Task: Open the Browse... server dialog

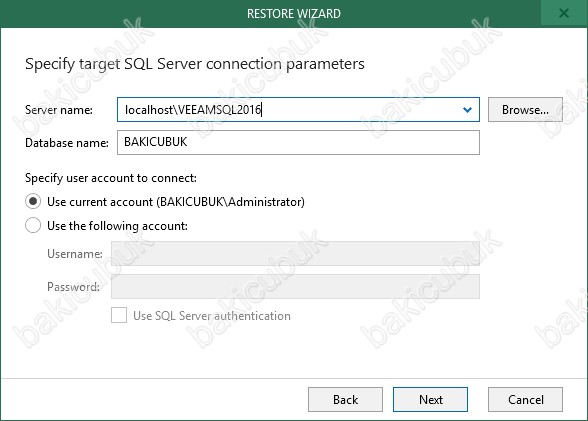Action: tap(525, 110)
